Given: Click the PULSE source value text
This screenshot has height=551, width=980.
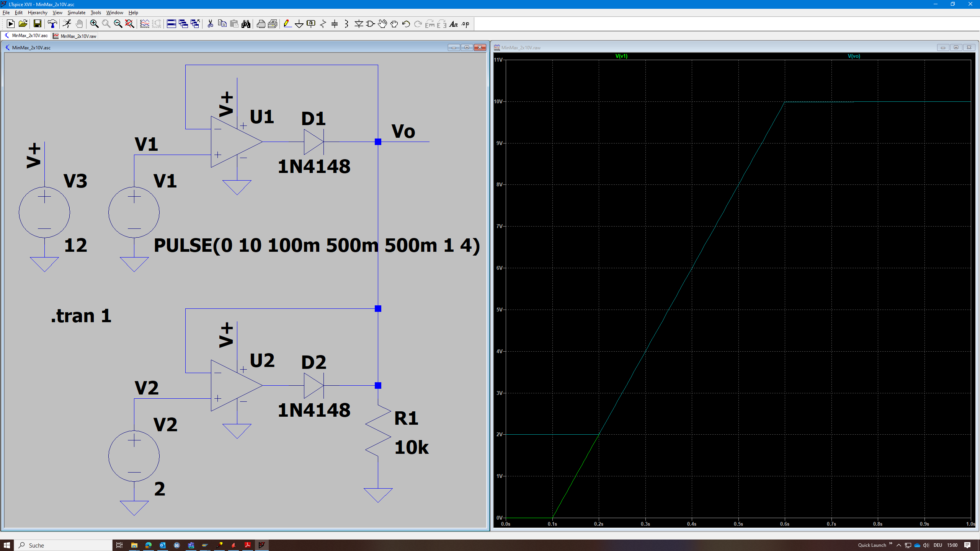Looking at the screenshot, I should [317, 245].
